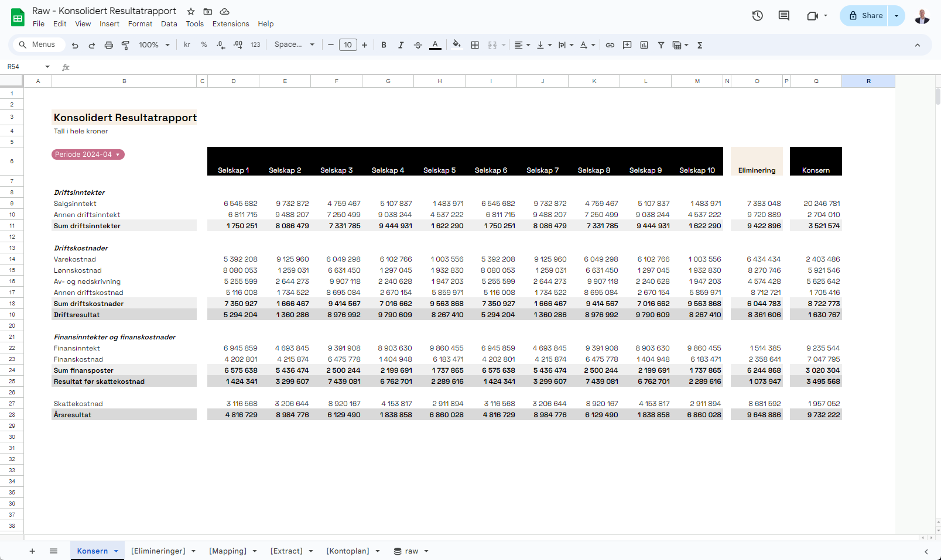The height and width of the screenshot is (560, 941).
Task: Format as currency with kr button
Action: pos(187,44)
